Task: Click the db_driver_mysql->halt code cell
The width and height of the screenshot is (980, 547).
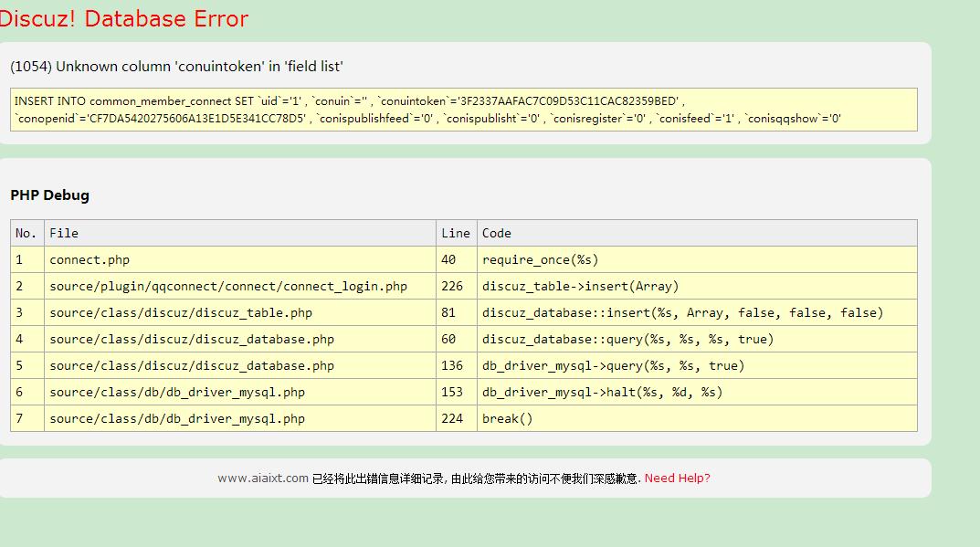Action: (x=602, y=392)
